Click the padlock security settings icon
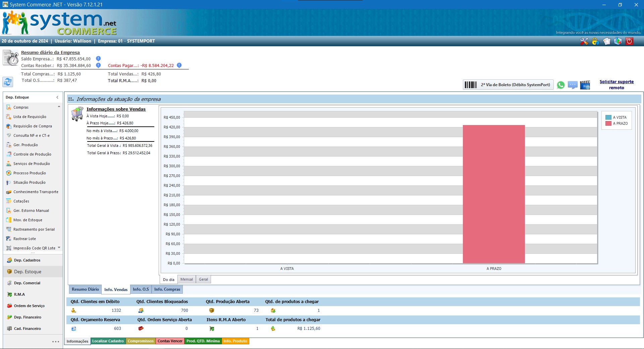The width and height of the screenshot is (644, 349). pos(595,41)
